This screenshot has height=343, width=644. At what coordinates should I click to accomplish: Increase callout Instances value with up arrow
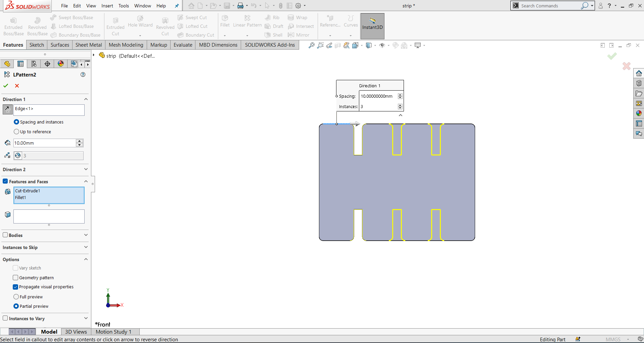point(400,105)
